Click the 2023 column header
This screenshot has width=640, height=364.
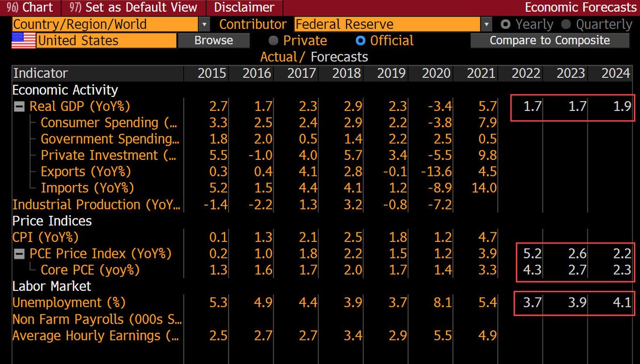[571, 74]
